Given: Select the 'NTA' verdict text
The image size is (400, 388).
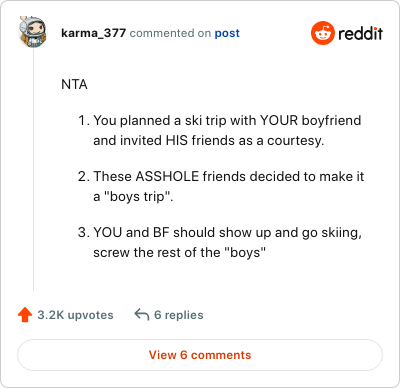Looking at the screenshot, I should click(x=74, y=84).
